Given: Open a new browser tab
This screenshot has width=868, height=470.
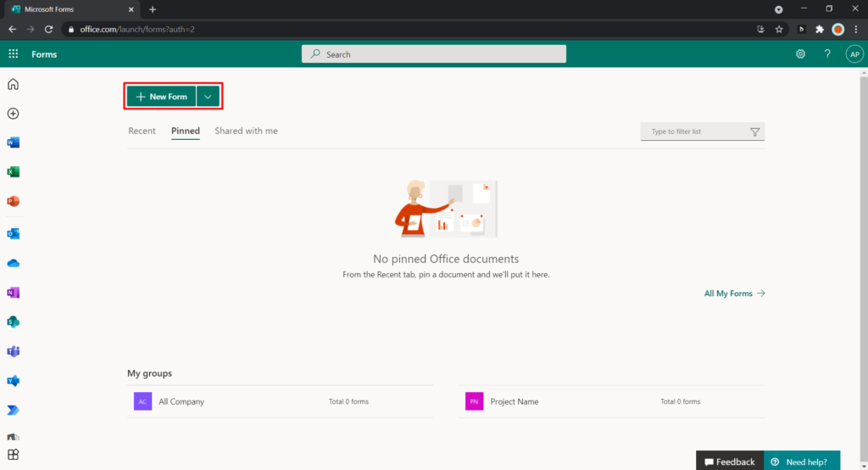Looking at the screenshot, I should [x=153, y=9].
